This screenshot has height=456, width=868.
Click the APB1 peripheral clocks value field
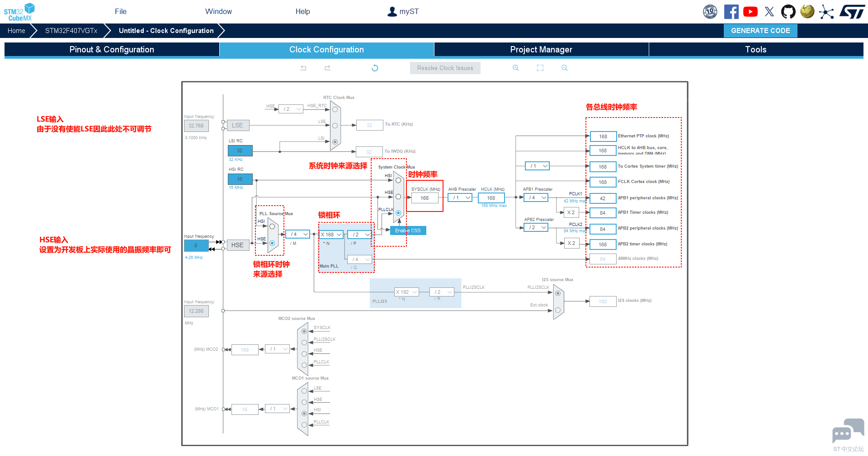[x=603, y=198]
